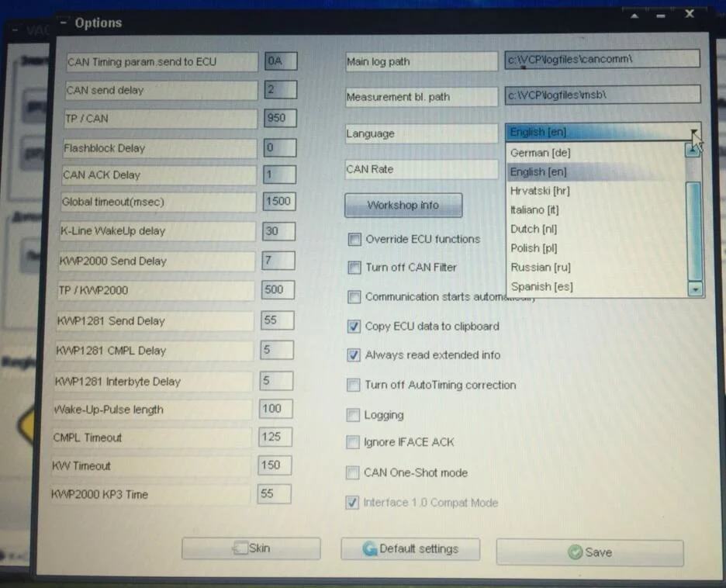Choose Hrvatski [hr] language
Screen dimensions: 726x588
(540, 191)
